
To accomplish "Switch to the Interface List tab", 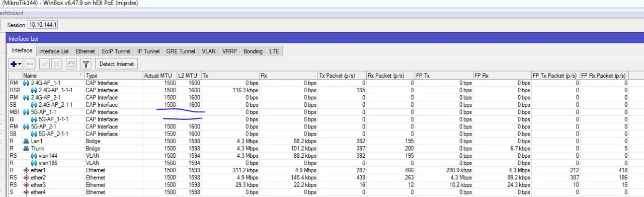I will click(54, 51).
